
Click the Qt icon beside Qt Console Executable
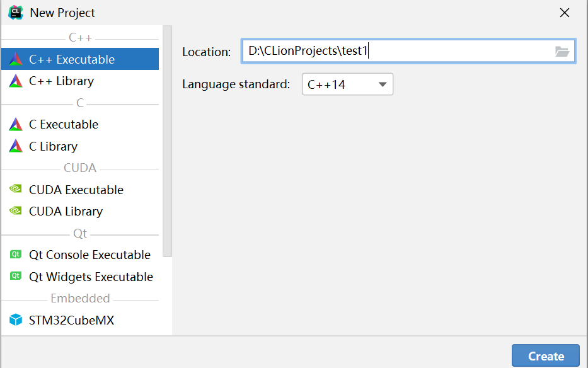16,255
